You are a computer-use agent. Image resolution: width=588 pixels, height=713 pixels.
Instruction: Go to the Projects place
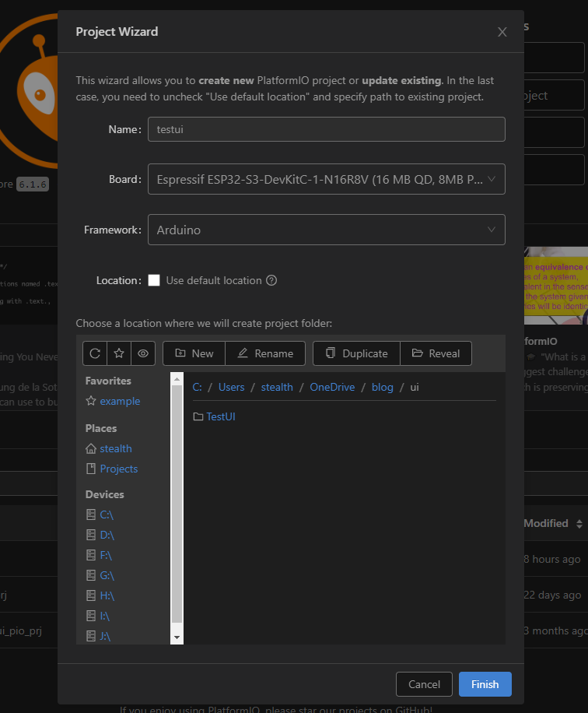tap(118, 469)
